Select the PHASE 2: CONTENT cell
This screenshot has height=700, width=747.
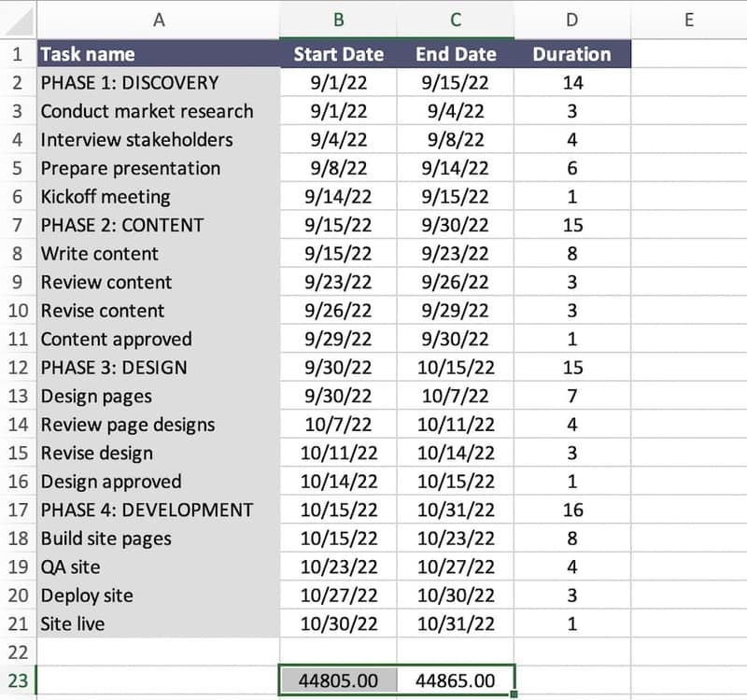point(157,225)
